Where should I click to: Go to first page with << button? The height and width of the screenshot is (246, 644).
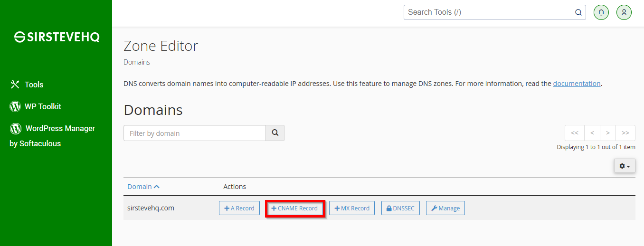(575, 133)
